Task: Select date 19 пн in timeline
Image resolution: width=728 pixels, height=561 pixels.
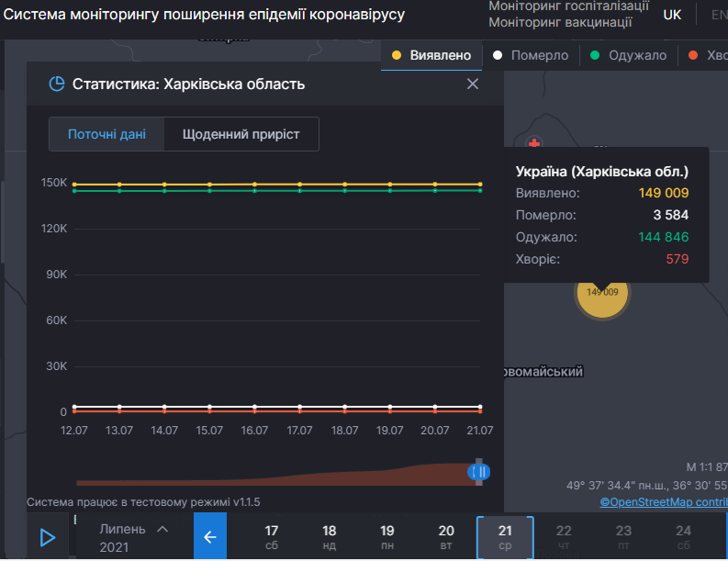Action: (x=387, y=537)
